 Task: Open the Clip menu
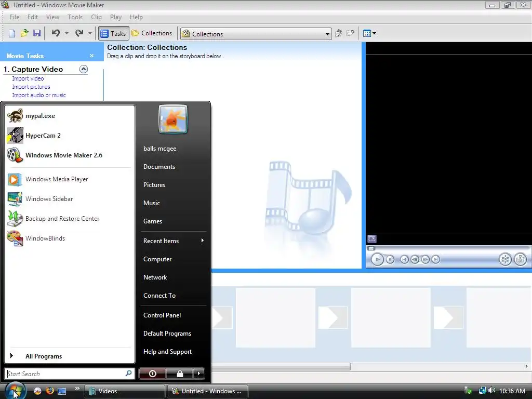tap(96, 17)
